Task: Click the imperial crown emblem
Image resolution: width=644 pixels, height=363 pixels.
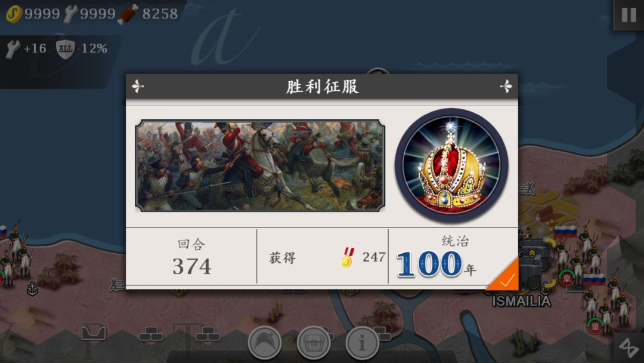Action: [x=451, y=165]
